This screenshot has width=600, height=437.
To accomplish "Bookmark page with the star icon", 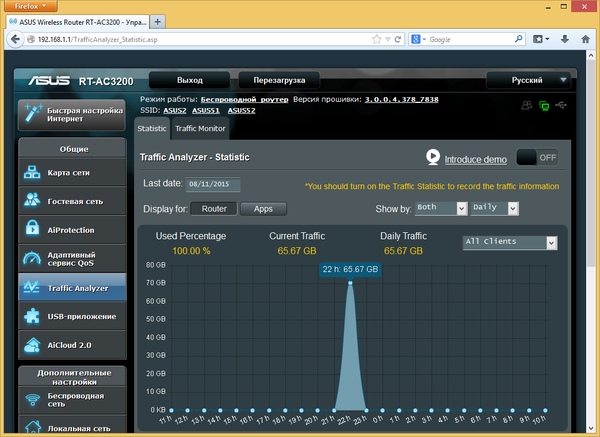I will click(377, 39).
